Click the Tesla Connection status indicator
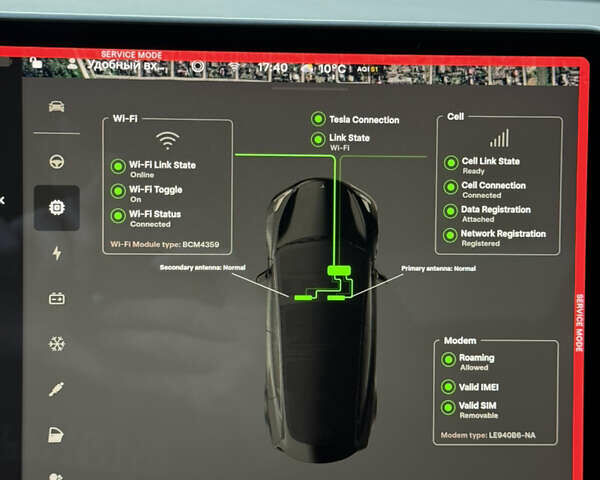Image resolution: width=600 pixels, height=480 pixels. click(x=318, y=119)
